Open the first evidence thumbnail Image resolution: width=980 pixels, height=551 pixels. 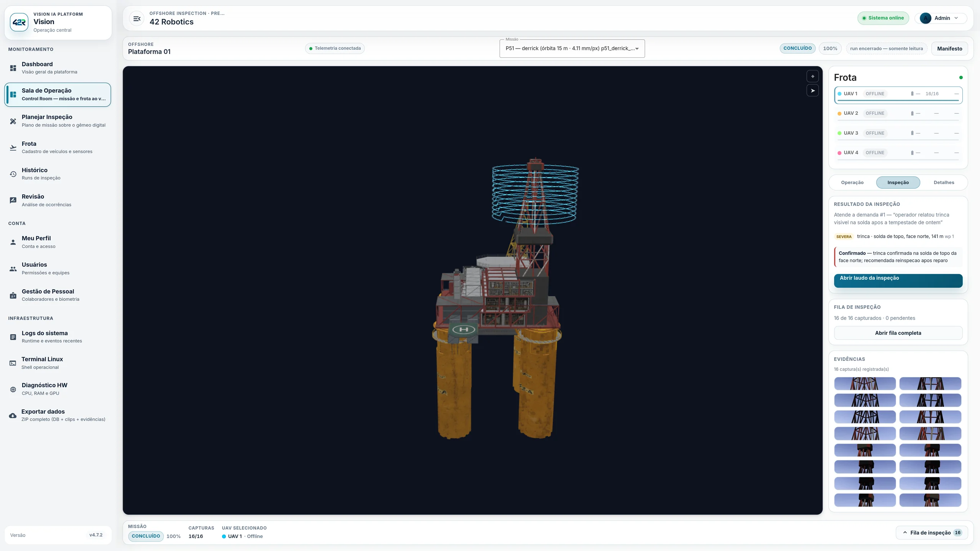(x=865, y=384)
